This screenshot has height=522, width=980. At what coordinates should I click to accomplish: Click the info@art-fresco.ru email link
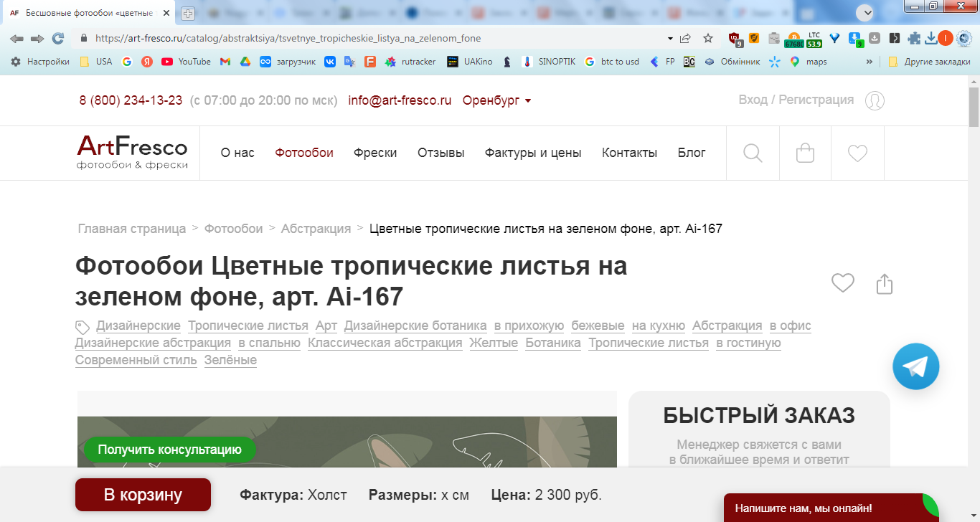(400, 100)
